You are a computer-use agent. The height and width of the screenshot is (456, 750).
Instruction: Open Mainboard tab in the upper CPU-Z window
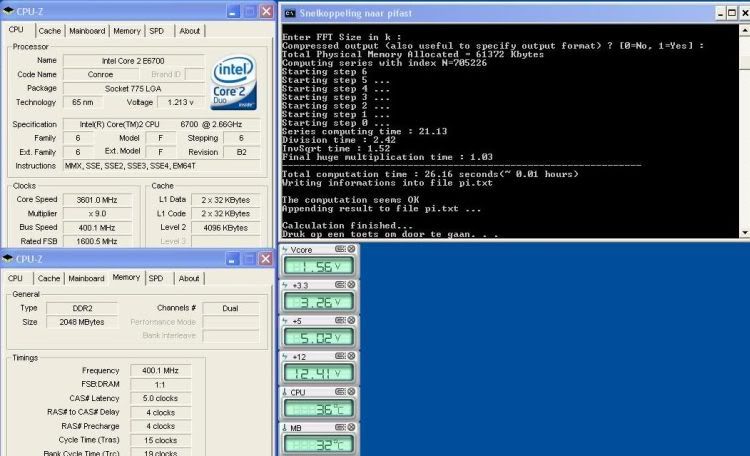click(87, 31)
